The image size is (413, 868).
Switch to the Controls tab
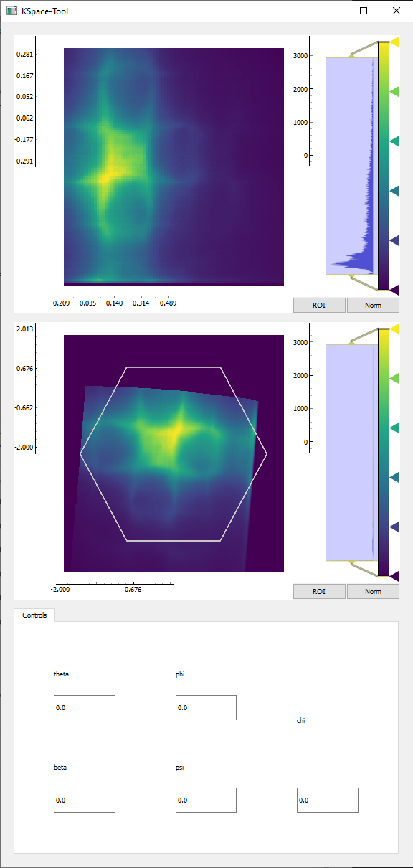[34, 615]
